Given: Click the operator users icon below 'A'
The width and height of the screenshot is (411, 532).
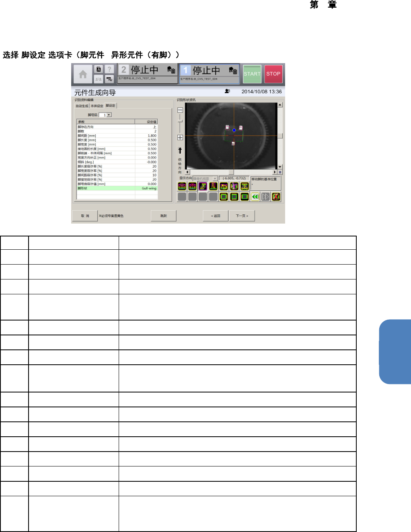Looking at the screenshot, I should (x=99, y=79).
